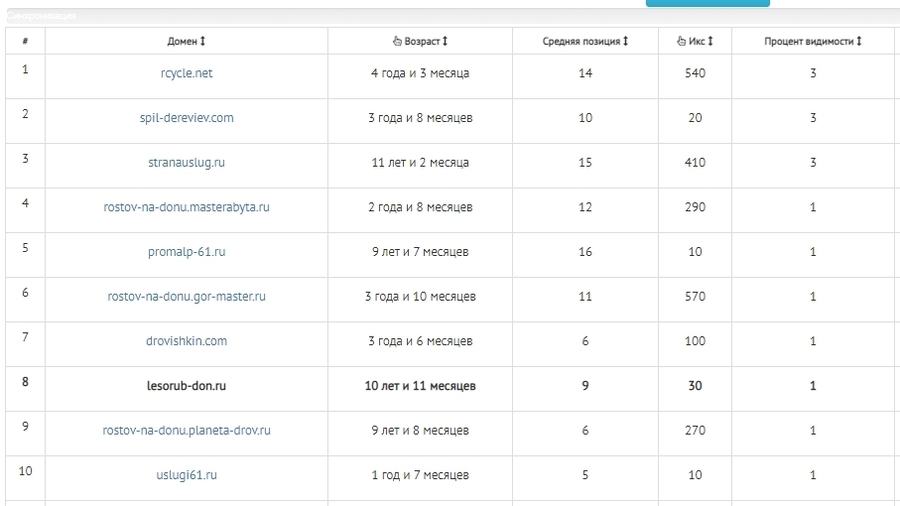Screen dimensions: 900x506
Task: Click average position 16 for promalp-61.ru
Action: (x=585, y=252)
